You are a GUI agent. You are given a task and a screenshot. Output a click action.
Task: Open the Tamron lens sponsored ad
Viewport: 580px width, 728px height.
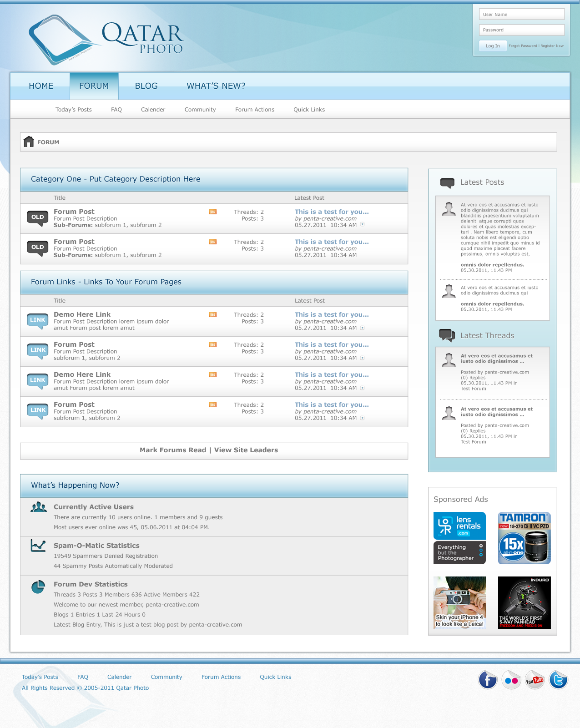(x=524, y=538)
